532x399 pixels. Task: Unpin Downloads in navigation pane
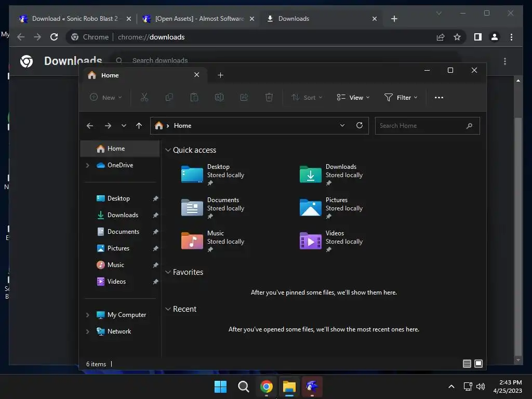155,215
